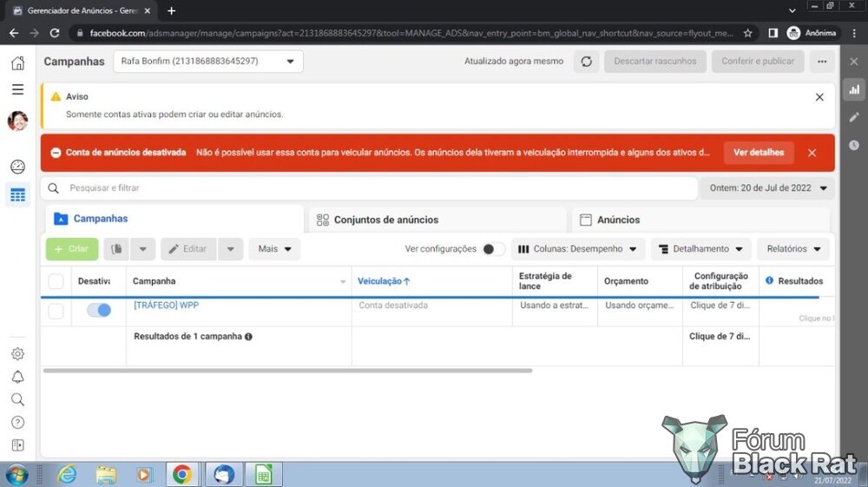Click the Editar button

pyautogui.click(x=188, y=249)
